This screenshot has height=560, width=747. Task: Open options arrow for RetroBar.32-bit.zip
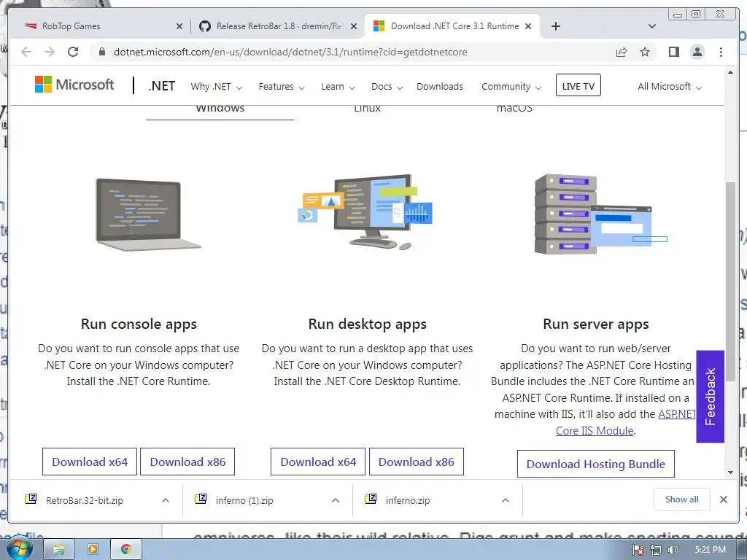[x=166, y=500]
